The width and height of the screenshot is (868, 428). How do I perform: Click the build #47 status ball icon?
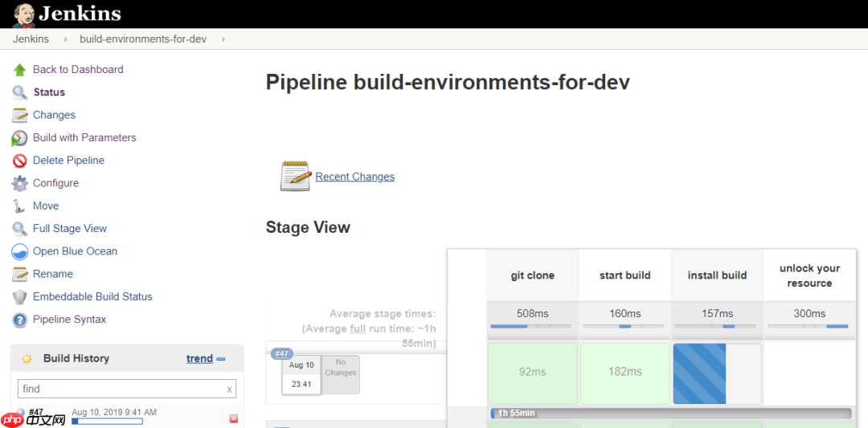[x=20, y=412]
